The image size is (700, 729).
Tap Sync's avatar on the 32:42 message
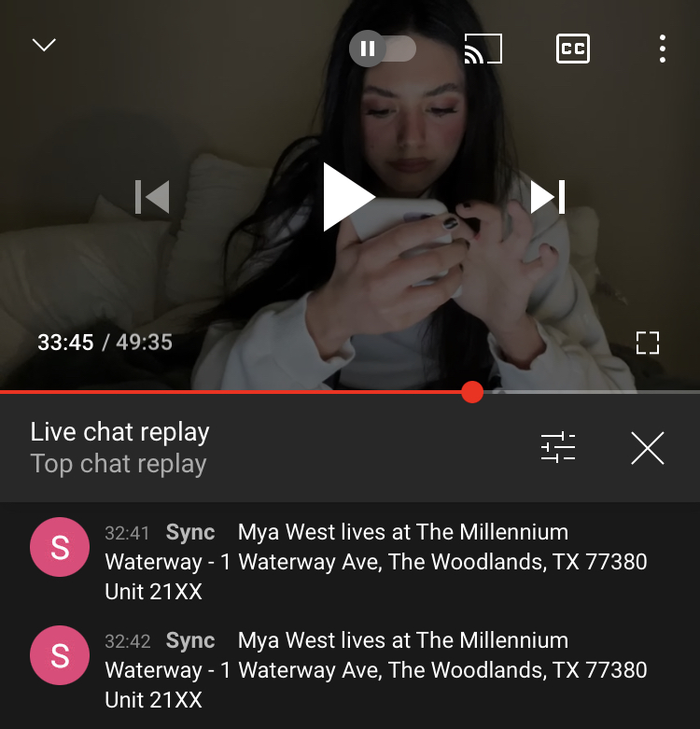60,655
